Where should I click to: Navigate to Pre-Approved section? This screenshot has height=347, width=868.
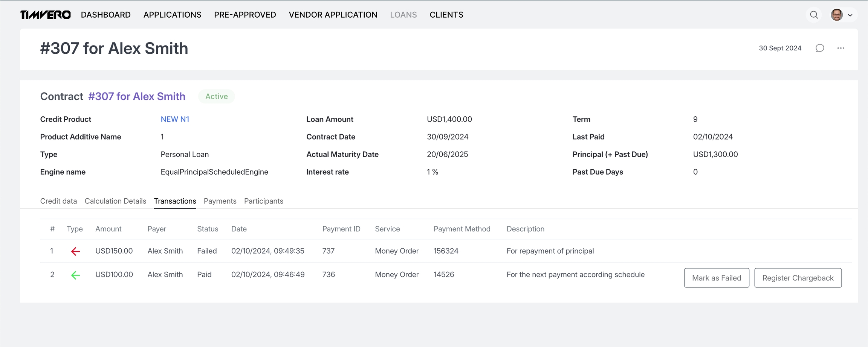pos(245,15)
